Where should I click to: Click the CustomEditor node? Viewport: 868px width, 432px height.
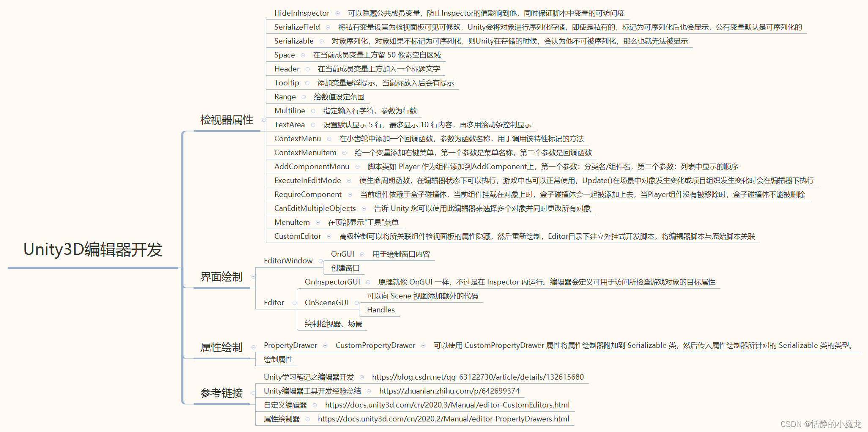tap(298, 236)
